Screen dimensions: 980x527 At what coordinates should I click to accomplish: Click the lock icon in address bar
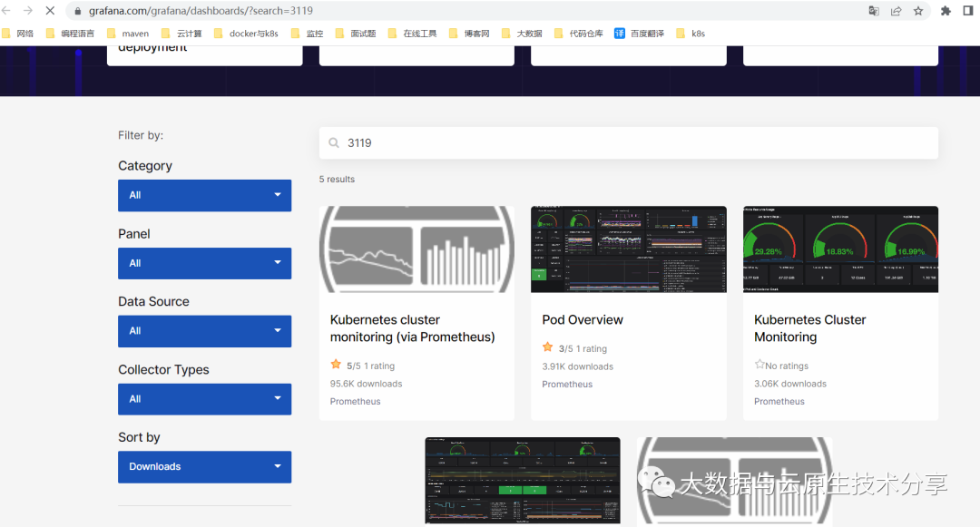pyautogui.click(x=78, y=11)
